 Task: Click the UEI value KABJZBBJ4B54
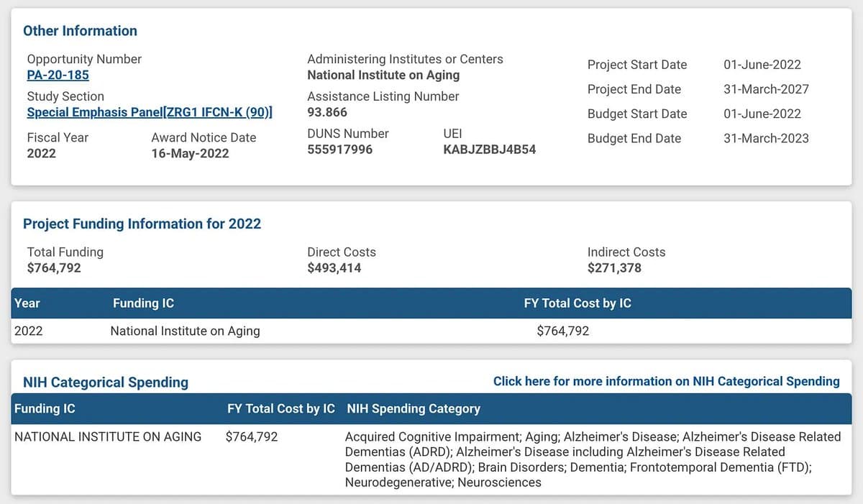tap(490, 150)
